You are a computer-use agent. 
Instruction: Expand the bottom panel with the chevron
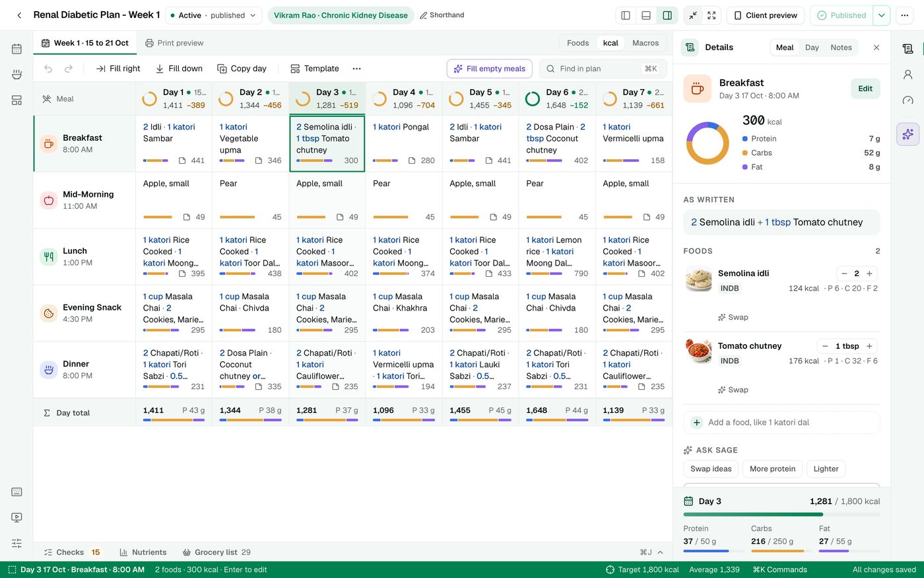660,552
